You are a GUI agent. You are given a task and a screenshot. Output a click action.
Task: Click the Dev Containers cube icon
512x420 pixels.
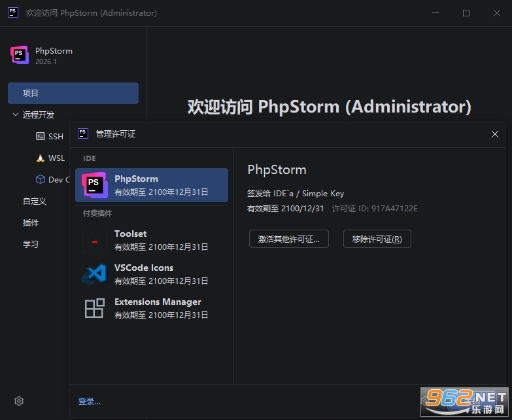[40, 179]
